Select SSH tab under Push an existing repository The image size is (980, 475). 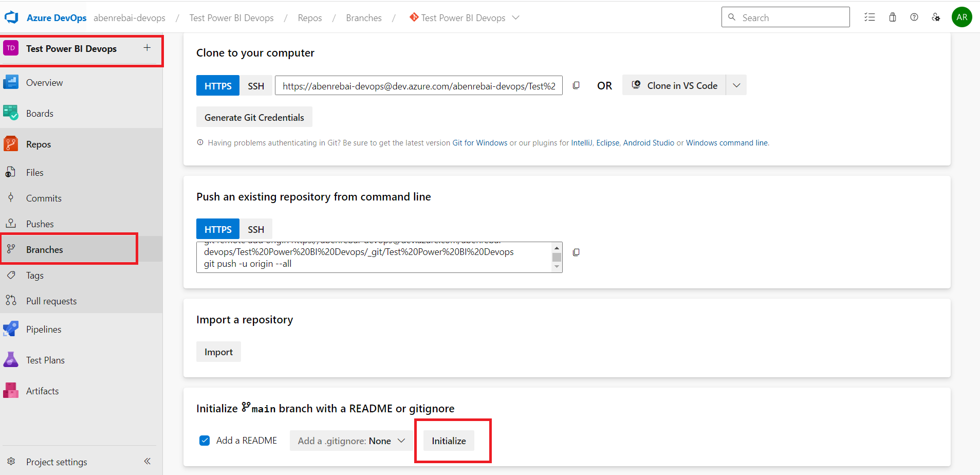[x=256, y=229]
